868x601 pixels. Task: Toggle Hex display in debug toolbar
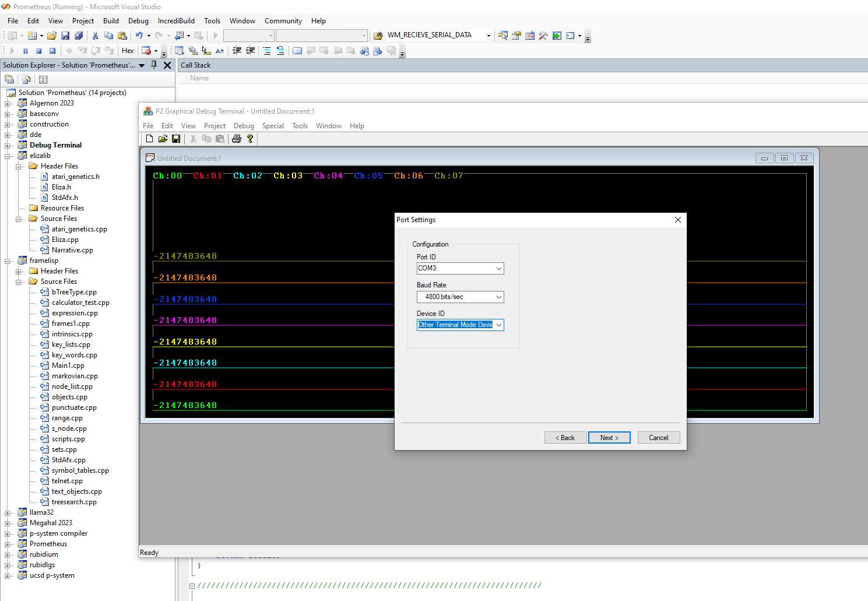click(x=128, y=51)
